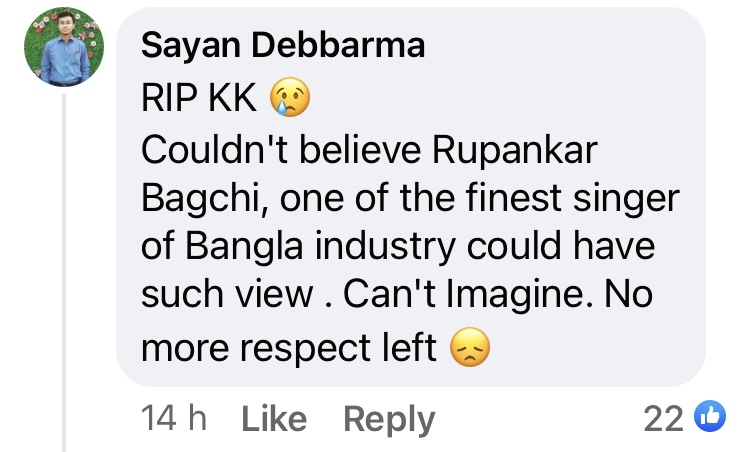The width and height of the screenshot is (750, 452).
Task: Reply to Sayan Debbarma's comment
Action: (x=389, y=420)
